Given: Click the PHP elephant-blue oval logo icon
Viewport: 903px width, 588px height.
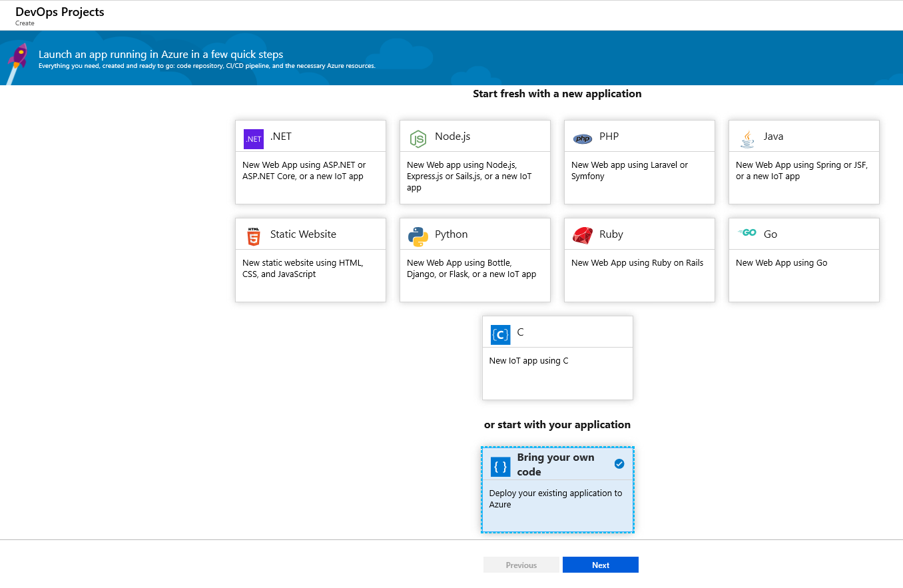Looking at the screenshot, I should click(x=583, y=139).
